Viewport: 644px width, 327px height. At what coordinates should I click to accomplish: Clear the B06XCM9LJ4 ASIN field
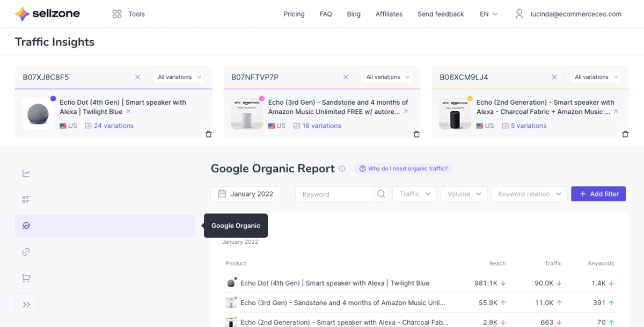(554, 77)
